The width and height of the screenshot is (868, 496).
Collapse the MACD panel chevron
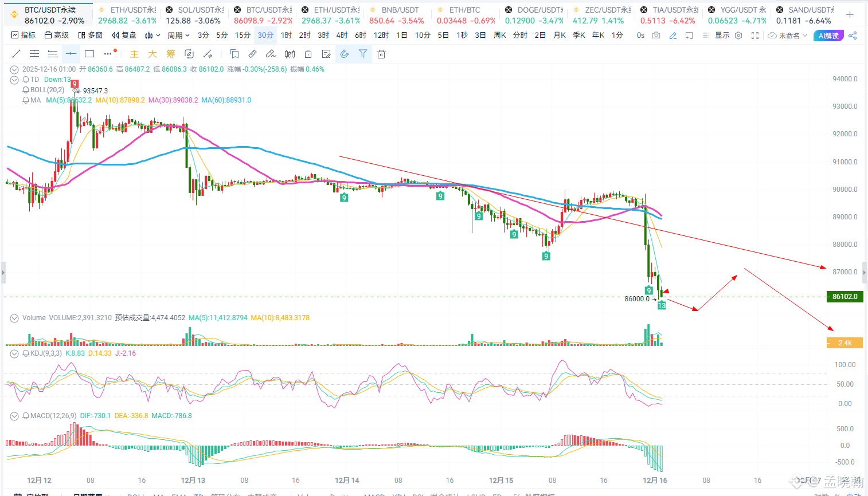pos(14,416)
